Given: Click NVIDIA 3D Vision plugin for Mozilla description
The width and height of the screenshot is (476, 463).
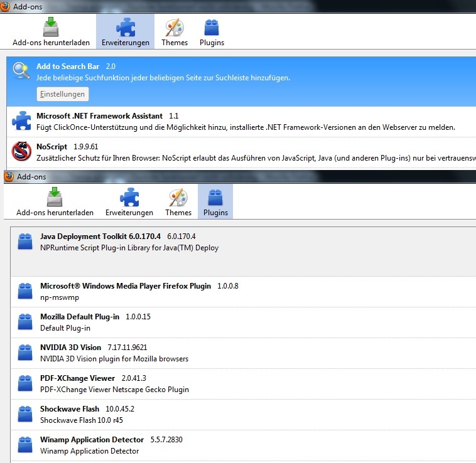Looking at the screenshot, I should click(114, 359).
